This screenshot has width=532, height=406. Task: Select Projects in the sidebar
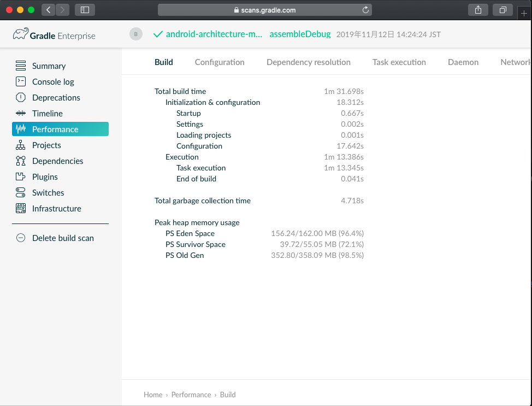coord(46,145)
